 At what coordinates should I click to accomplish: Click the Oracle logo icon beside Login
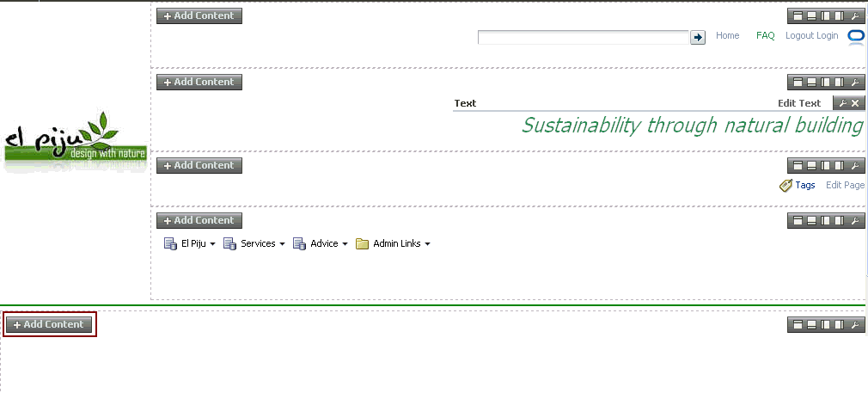[x=856, y=35]
